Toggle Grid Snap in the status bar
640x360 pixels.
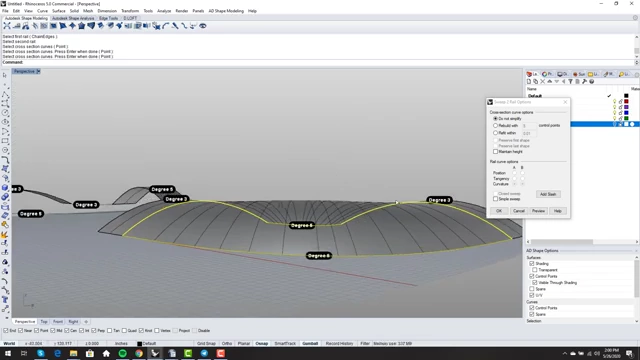206,344
